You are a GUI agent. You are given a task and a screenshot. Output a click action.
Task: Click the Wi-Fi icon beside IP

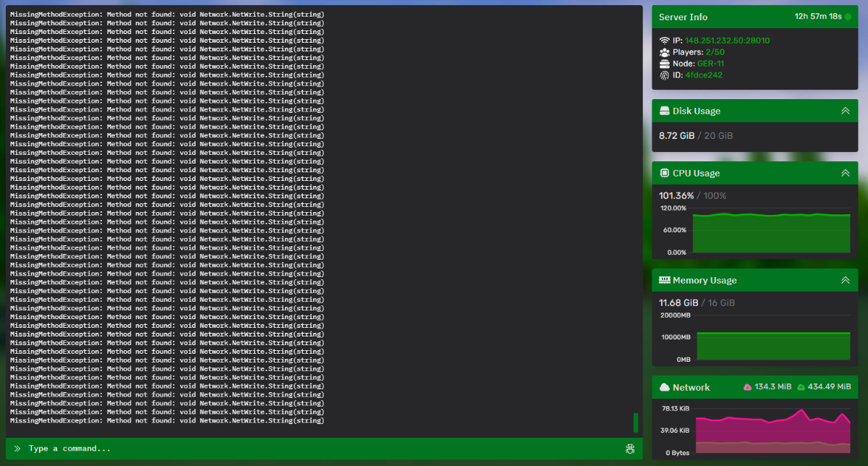click(664, 41)
